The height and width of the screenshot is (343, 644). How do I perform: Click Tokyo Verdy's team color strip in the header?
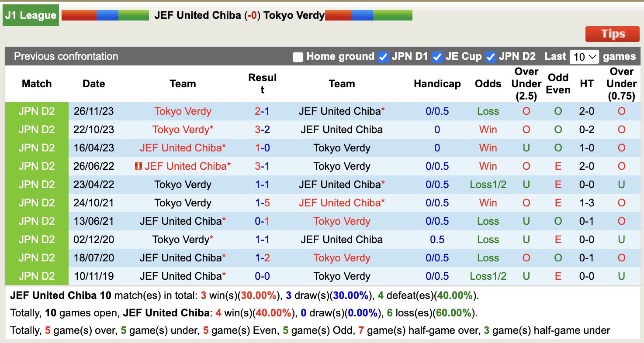[369, 14]
